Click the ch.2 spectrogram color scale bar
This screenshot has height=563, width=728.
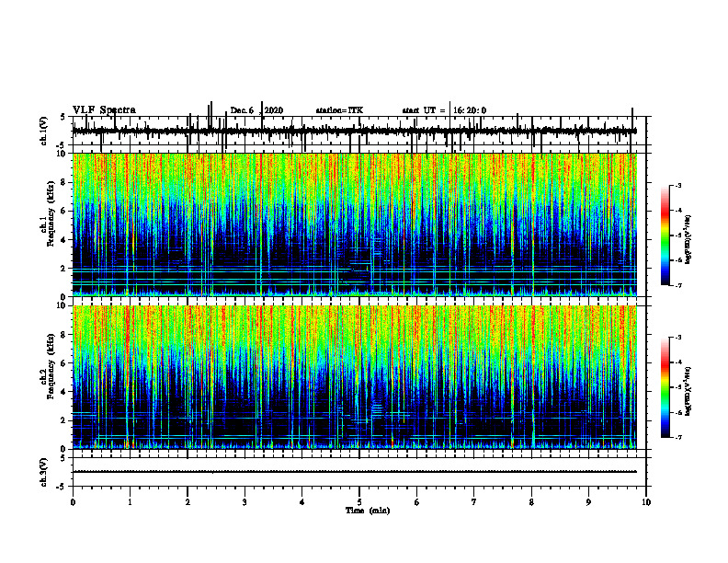pyautogui.click(x=665, y=387)
